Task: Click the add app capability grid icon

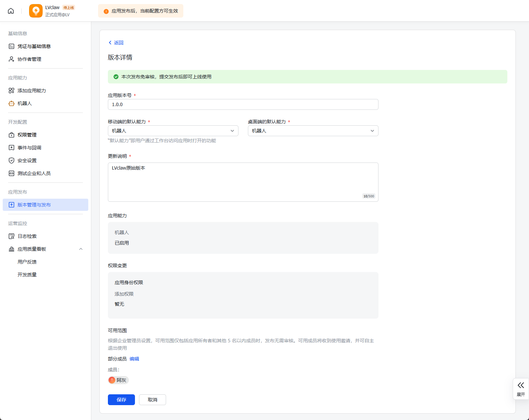Action: coord(11,91)
